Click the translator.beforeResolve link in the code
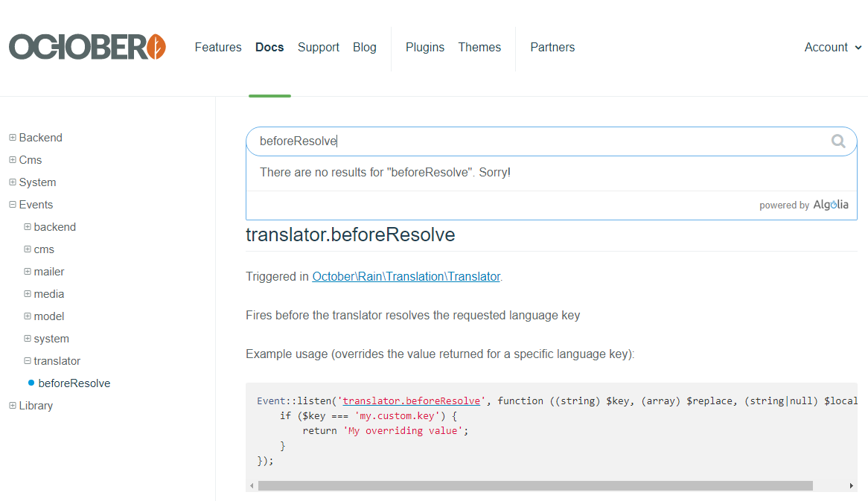The height and width of the screenshot is (501, 868). point(411,401)
